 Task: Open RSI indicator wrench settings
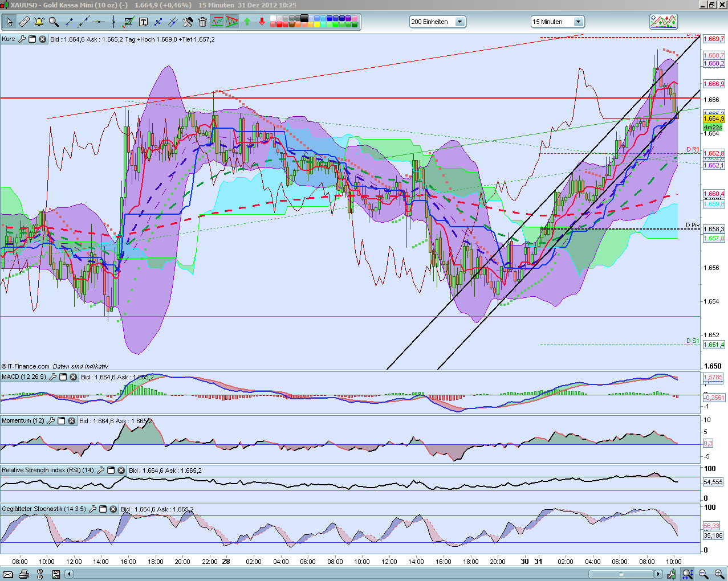tap(101, 470)
